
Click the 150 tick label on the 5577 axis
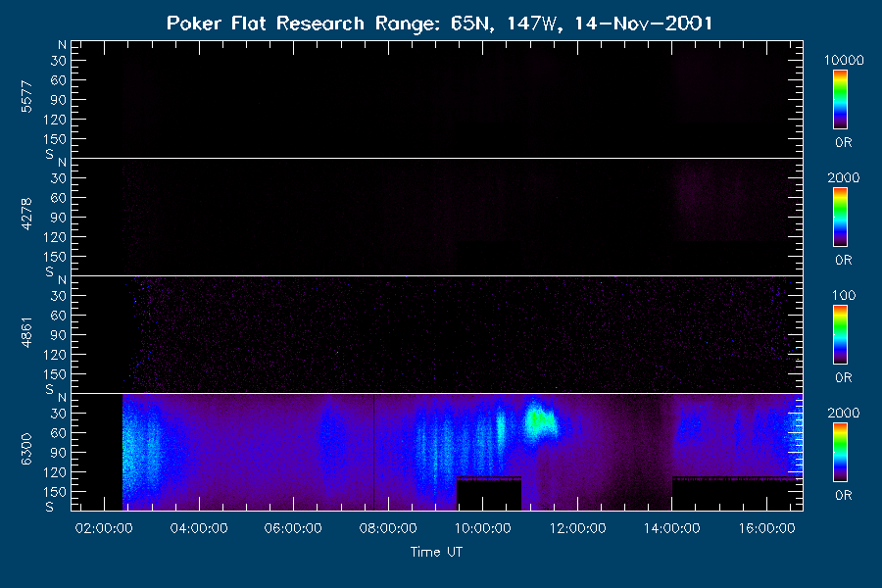(55, 139)
